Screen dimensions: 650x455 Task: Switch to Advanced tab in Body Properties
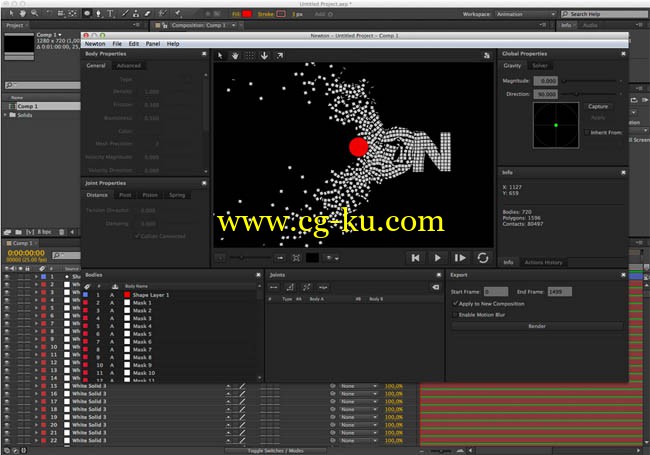129,65
